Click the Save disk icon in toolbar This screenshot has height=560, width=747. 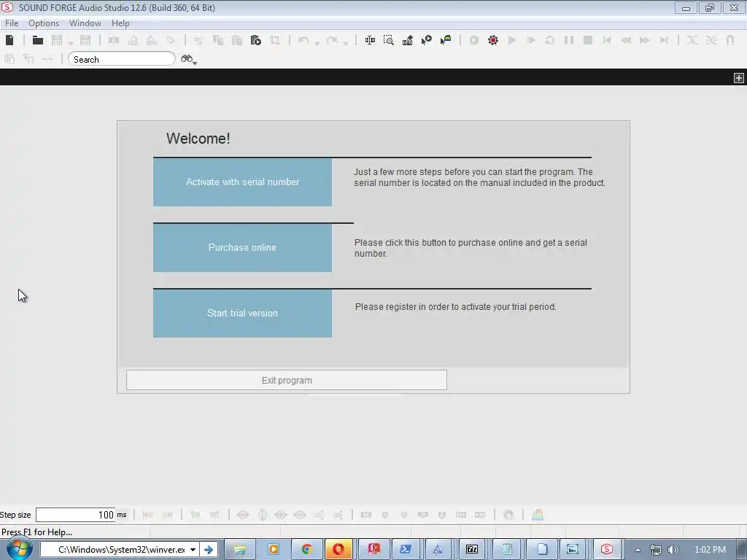[x=57, y=40]
